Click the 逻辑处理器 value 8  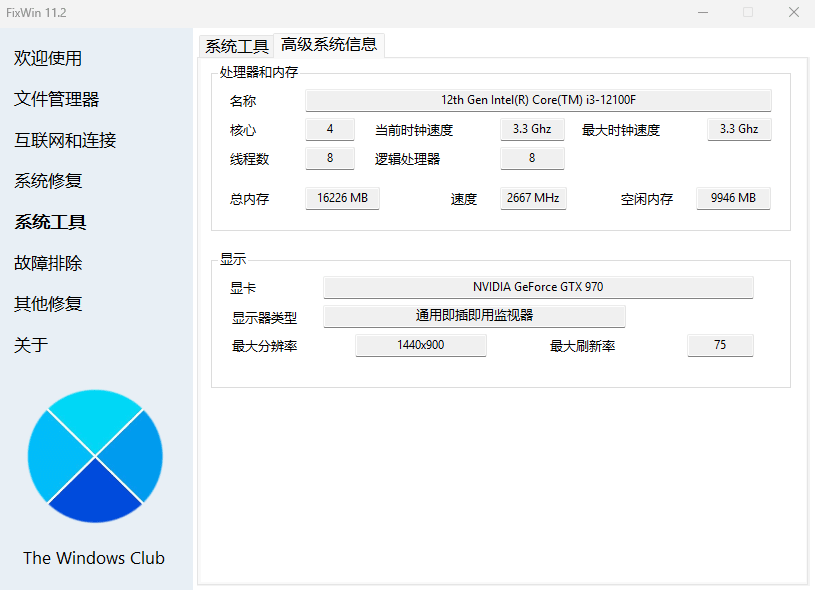pos(532,158)
